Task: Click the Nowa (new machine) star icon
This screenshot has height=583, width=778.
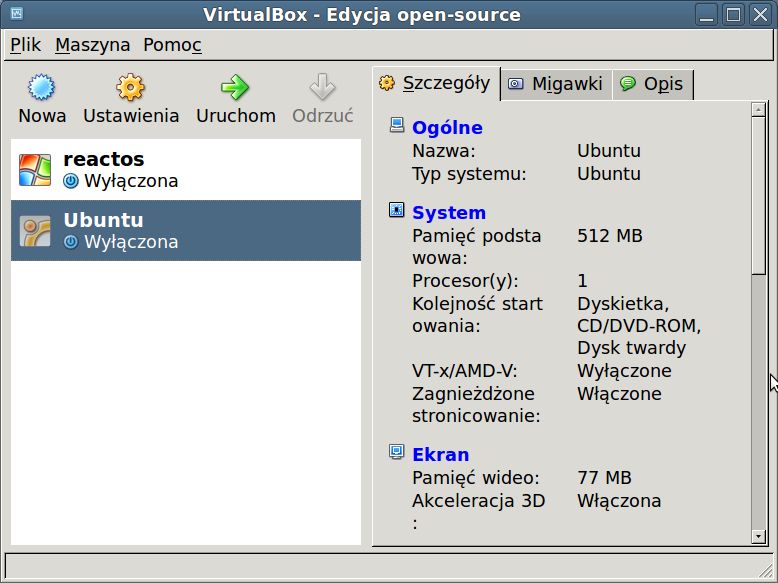Action: (x=41, y=87)
